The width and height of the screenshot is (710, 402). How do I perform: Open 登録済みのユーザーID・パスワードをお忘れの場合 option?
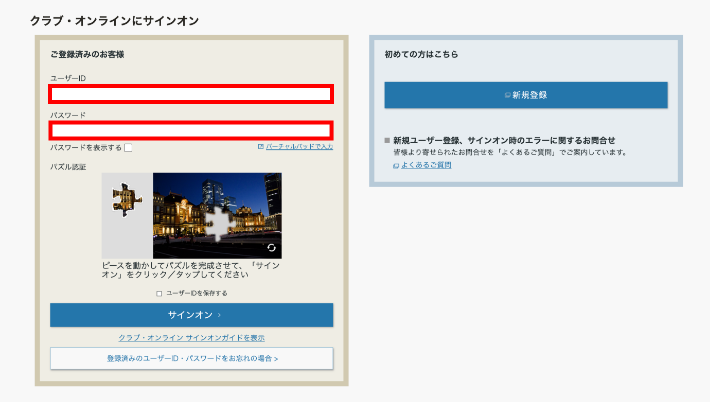pyautogui.click(x=192, y=357)
